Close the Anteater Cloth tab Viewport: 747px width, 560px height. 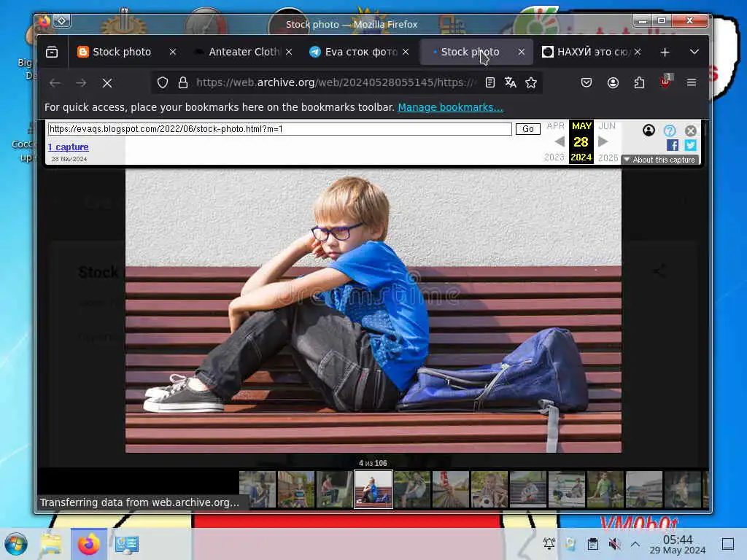click(x=289, y=52)
